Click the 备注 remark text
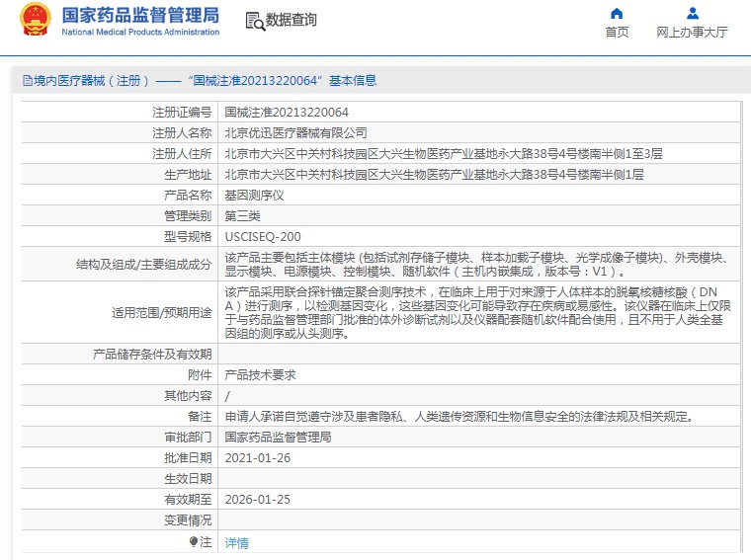Viewport: 751px width, 560px height. [x=459, y=417]
